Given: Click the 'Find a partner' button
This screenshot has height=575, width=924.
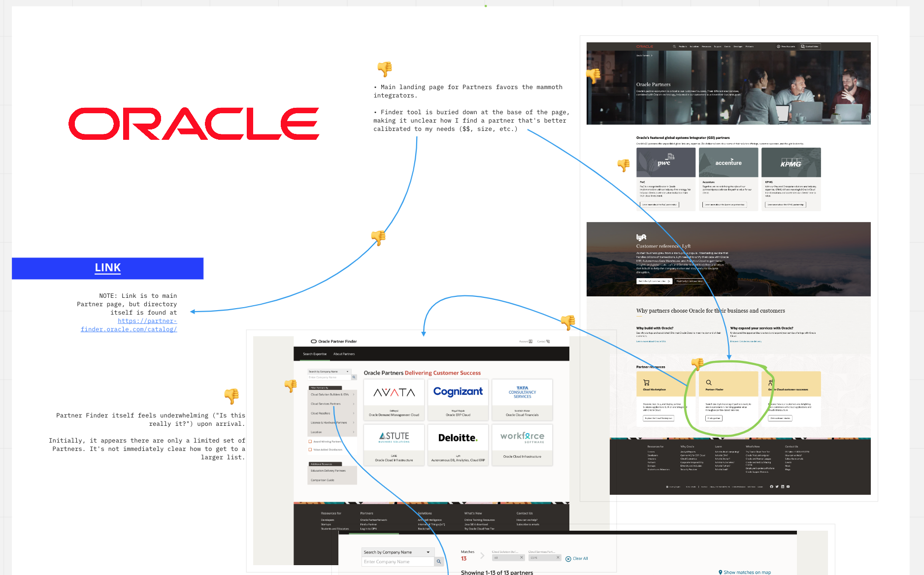Looking at the screenshot, I should point(714,418).
